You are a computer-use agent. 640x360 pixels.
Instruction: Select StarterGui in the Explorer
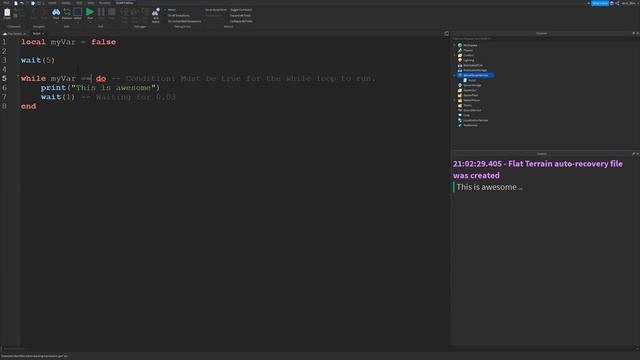tap(469, 90)
